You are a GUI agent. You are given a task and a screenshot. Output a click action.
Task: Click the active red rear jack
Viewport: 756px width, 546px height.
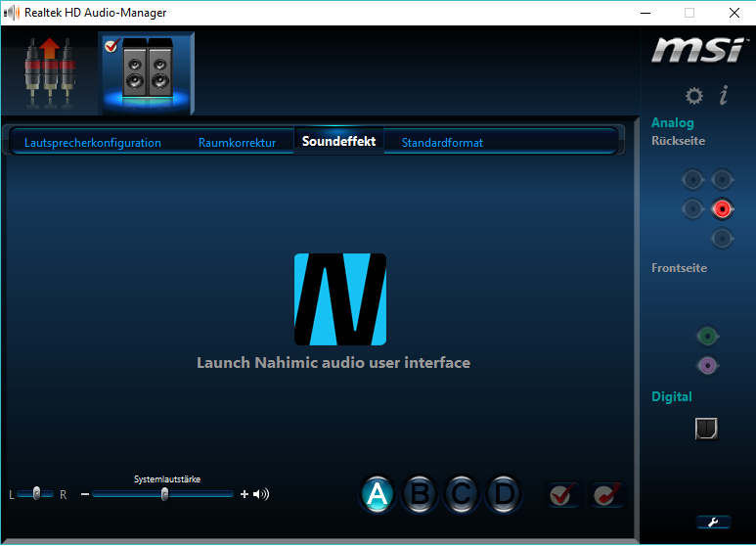pos(722,209)
